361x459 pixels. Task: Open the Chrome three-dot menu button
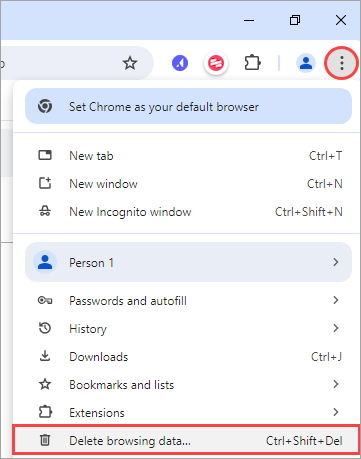pos(342,63)
